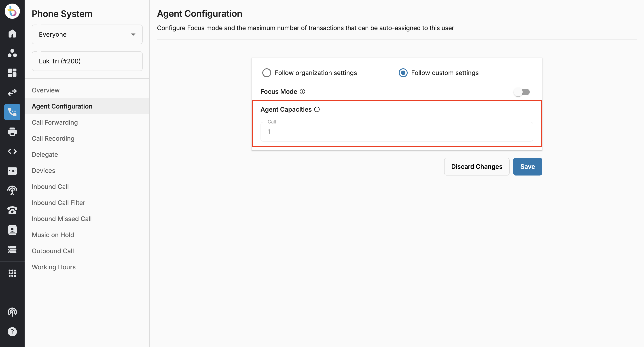This screenshot has height=347, width=644.
Task: Open Inbound Missed Call settings
Action: [x=87, y=219]
